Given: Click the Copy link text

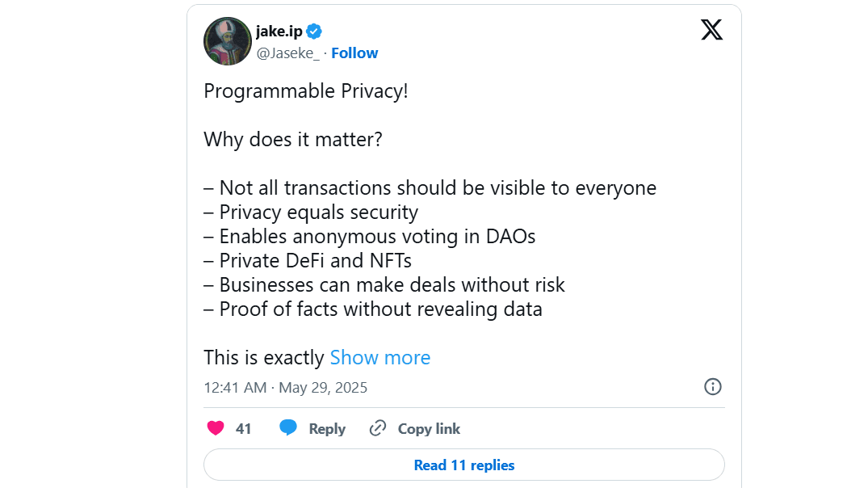Looking at the screenshot, I should point(429,429).
